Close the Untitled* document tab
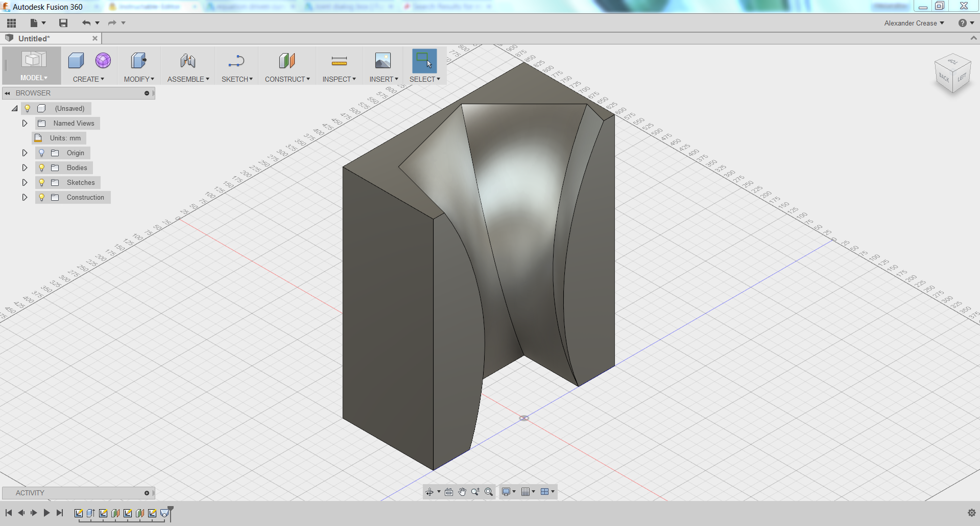980x526 pixels. (x=95, y=38)
